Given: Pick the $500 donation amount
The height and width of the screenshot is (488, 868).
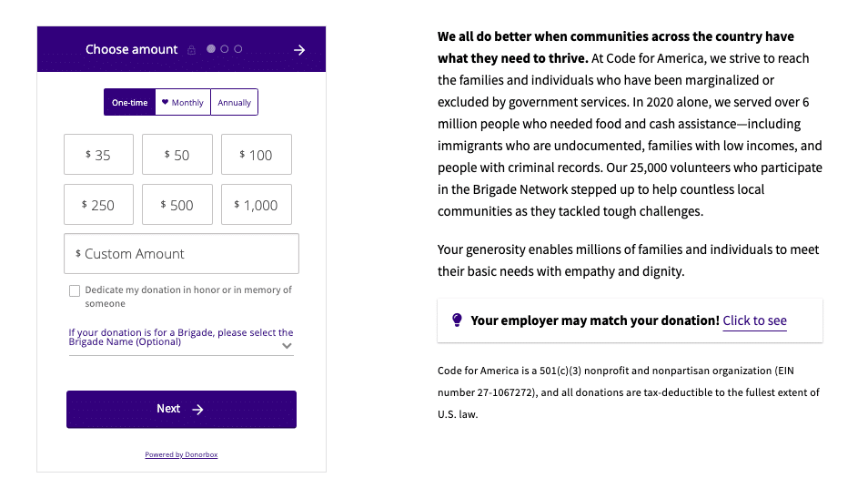Looking at the screenshot, I should tap(177, 205).
